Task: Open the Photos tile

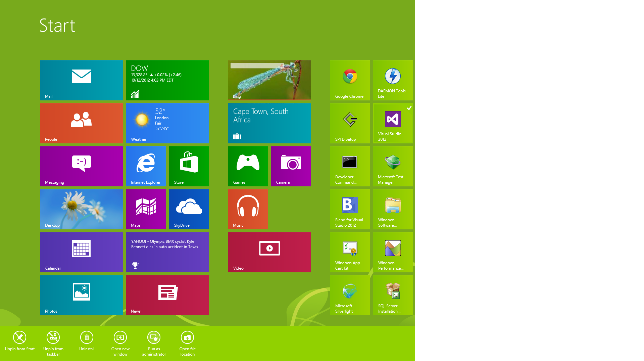Action: [x=82, y=295]
